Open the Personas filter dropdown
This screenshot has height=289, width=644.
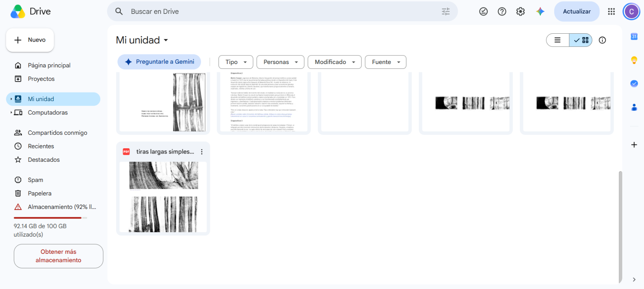pyautogui.click(x=281, y=62)
